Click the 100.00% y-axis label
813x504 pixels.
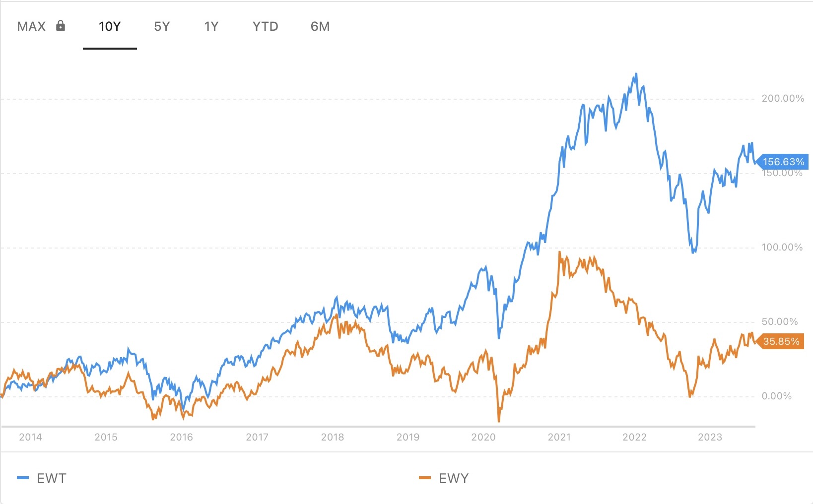tap(782, 247)
